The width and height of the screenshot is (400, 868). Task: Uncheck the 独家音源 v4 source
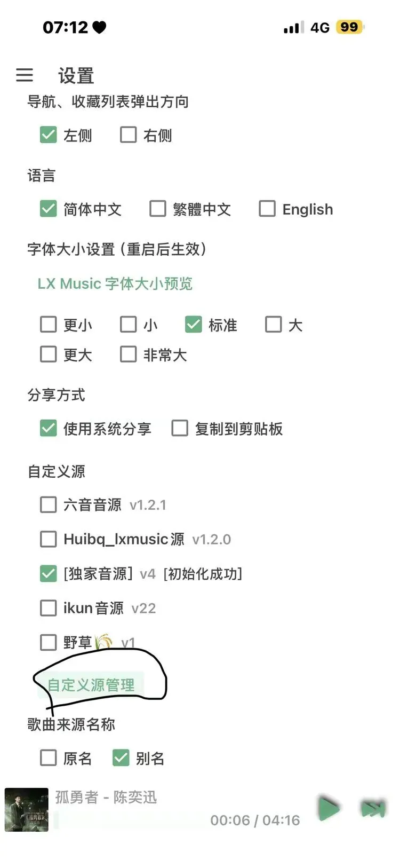click(49, 574)
